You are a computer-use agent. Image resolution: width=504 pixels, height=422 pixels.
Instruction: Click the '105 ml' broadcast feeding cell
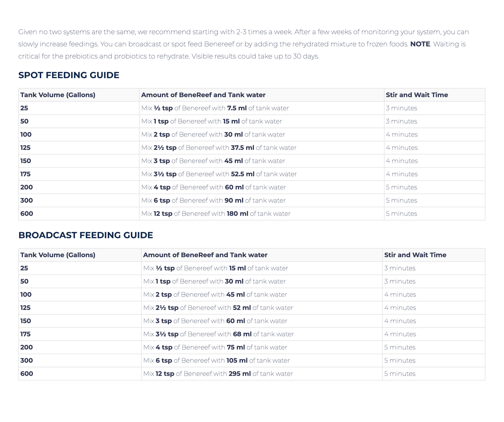point(237,360)
